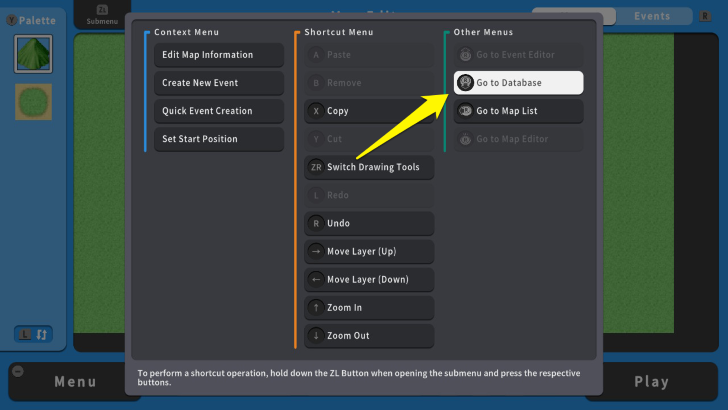Click the Go to Database icon
The image size is (728, 410).
pyautogui.click(x=466, y=83)
